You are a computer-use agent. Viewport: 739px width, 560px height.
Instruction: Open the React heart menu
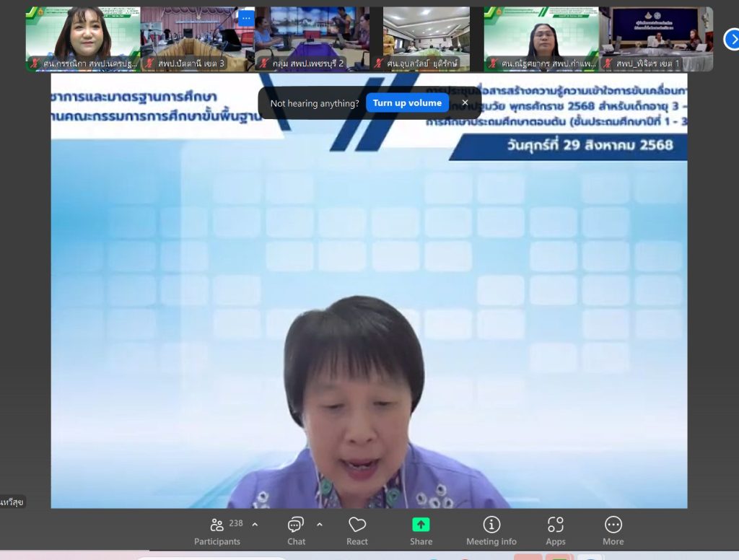click(x=357, y=530)
